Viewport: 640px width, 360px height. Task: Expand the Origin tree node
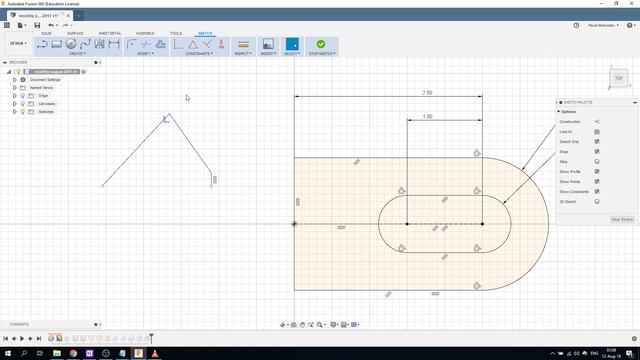tap(15, 96)
